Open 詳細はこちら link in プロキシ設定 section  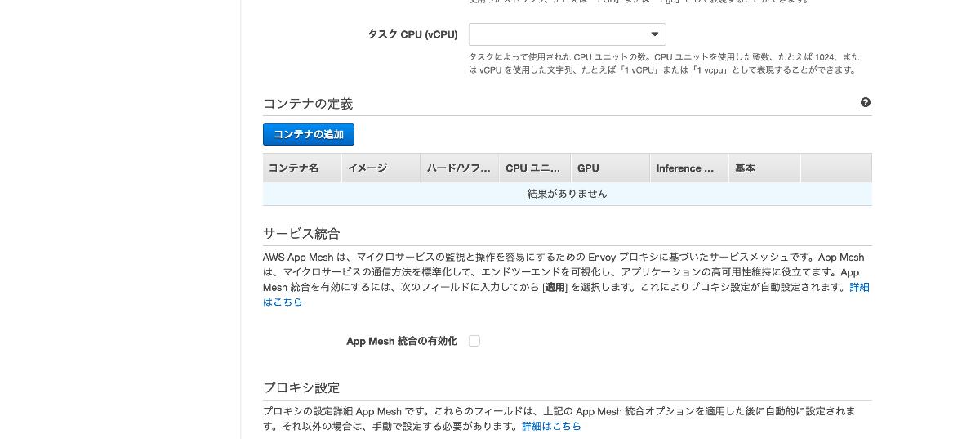click(x=552, y=427)
